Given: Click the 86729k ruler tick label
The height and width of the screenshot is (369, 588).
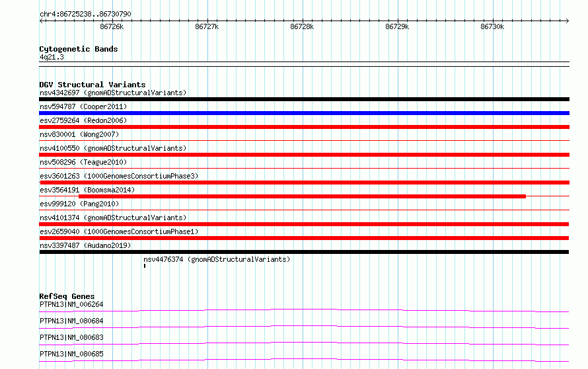Looking at the screenshot, I should pos(397,26).
